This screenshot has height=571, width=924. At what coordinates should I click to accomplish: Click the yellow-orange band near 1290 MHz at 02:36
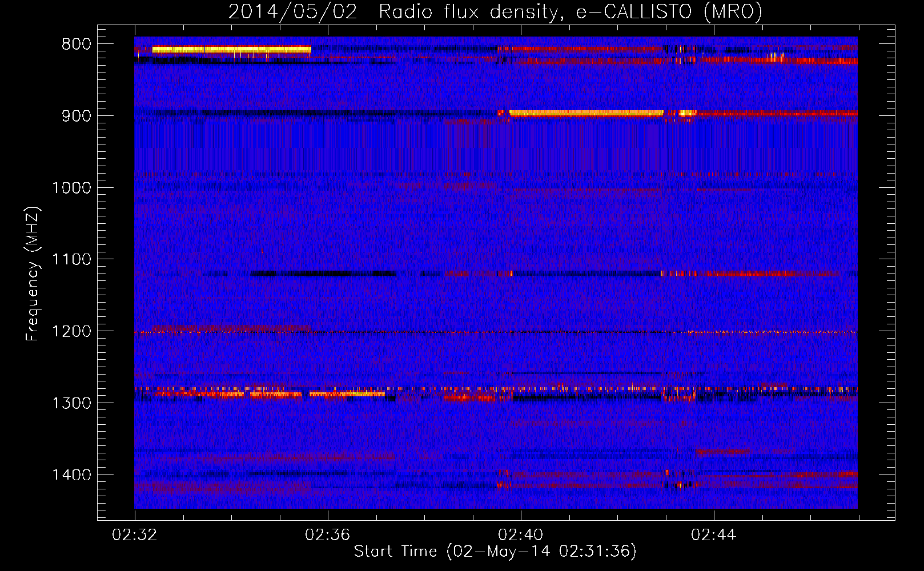pyautogui.click(x=347, y=393)
